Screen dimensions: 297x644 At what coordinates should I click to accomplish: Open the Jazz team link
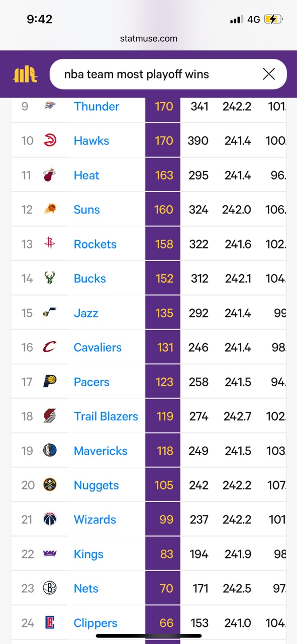click(x=86, y=313)
